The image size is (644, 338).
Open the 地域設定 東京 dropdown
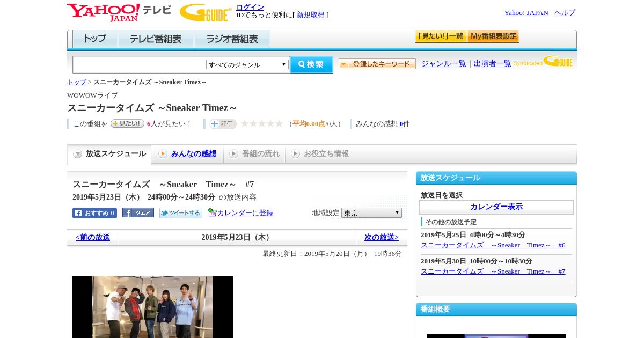371,213
